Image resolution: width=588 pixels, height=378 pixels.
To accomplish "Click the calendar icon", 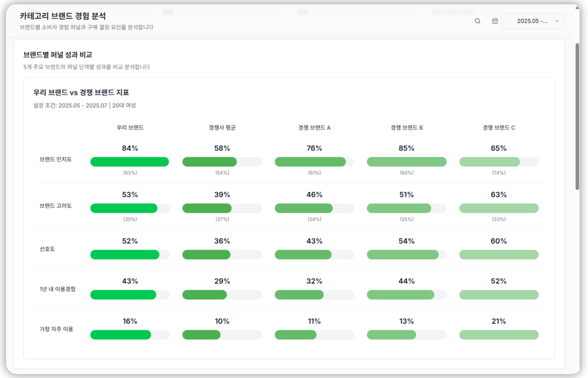I will (495, 21).
